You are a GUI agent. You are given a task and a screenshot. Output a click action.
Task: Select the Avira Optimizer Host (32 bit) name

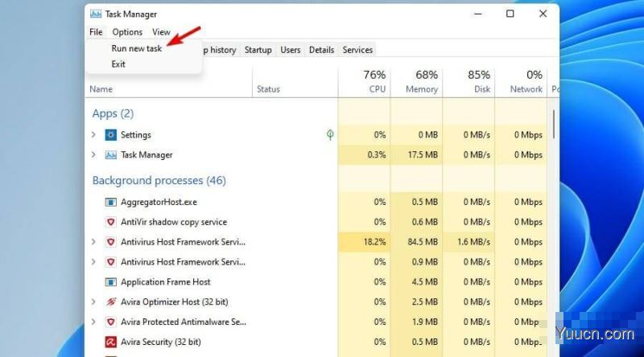pos(174,302)
